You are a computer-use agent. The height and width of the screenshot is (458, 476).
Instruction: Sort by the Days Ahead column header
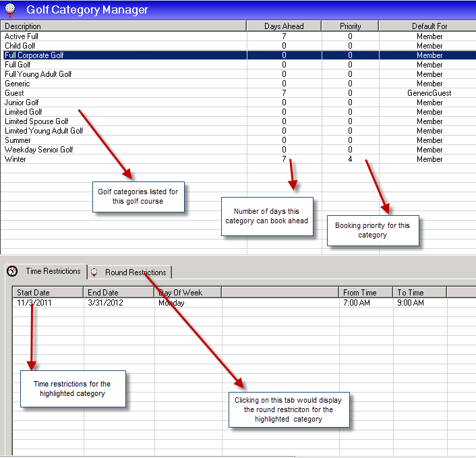point(284,26)
